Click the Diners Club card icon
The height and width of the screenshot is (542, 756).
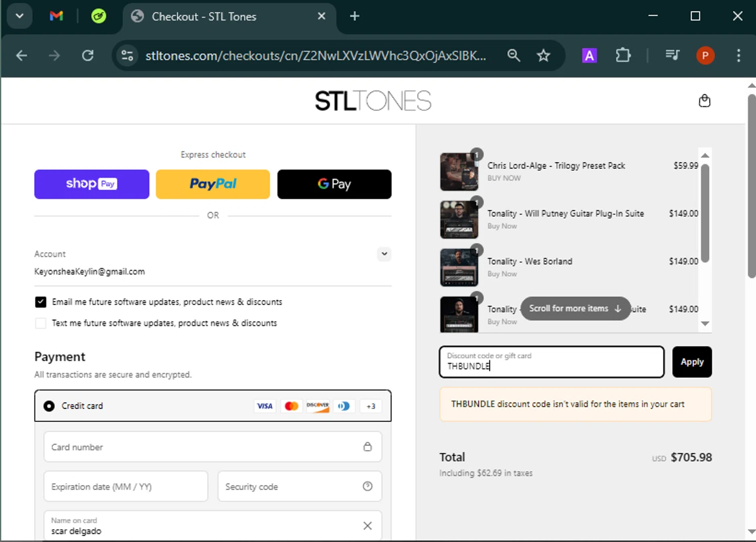(x=344, y=406)
